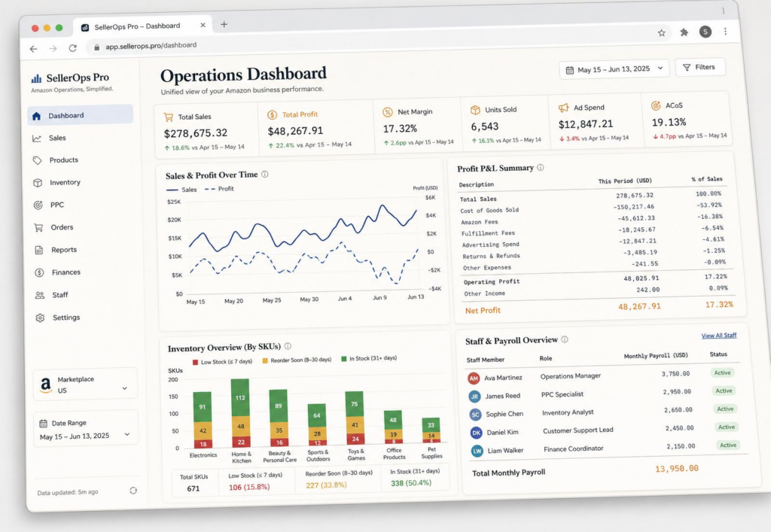The image size is (771, 532).
Task: Open the browser extensions puzzle icon
Action: pyautogui.click(x=684, y=32)
